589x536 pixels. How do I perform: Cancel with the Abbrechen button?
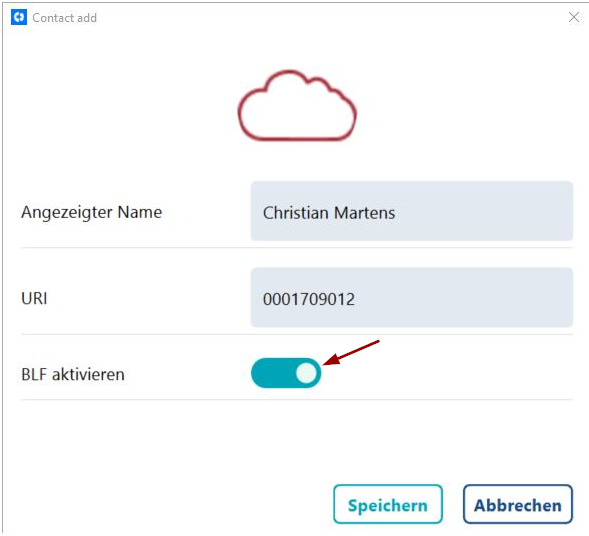(518, 504)
